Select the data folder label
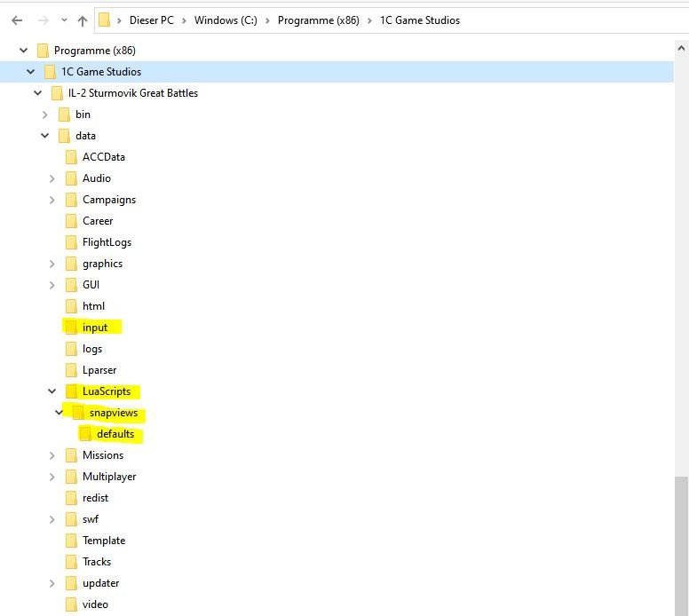The height and width of the screenshot is (616, 689). 86,136
